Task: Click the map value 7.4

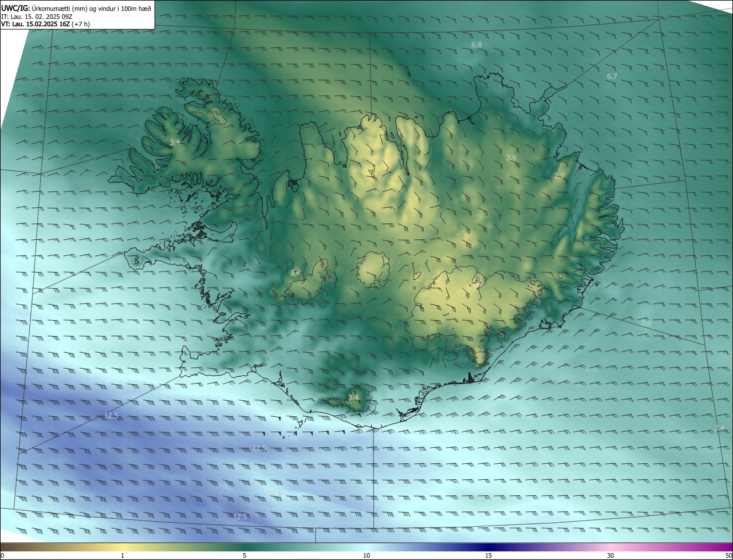Action: (x=720, y=428)
